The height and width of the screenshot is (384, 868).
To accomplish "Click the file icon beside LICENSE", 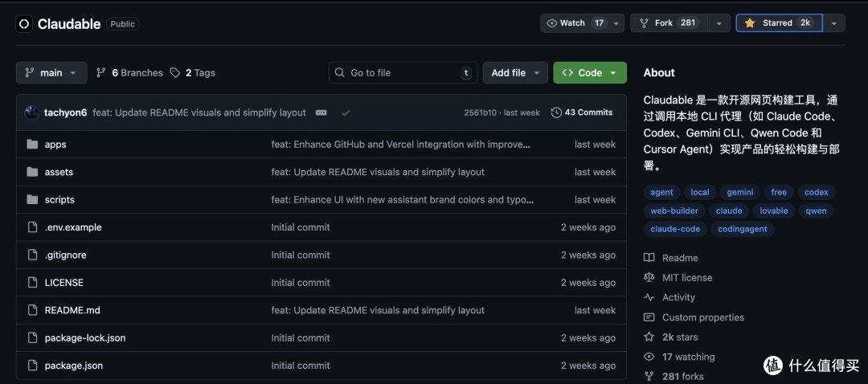I will click(33, 283).
